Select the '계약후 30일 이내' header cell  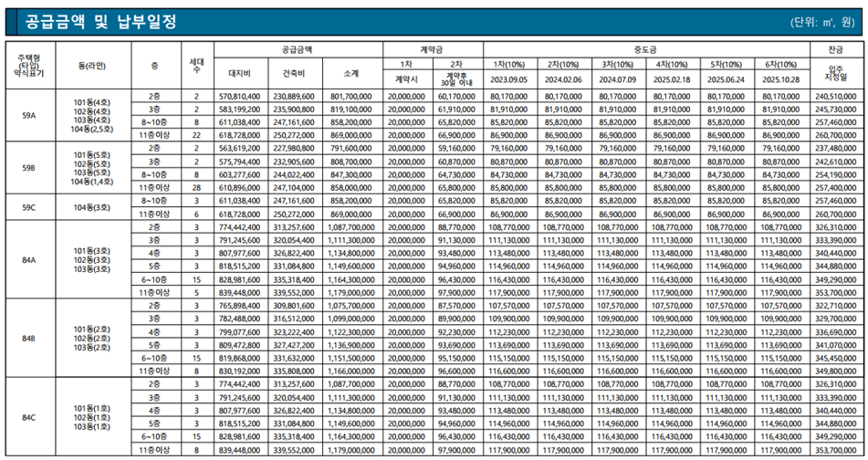click(456, 79)
